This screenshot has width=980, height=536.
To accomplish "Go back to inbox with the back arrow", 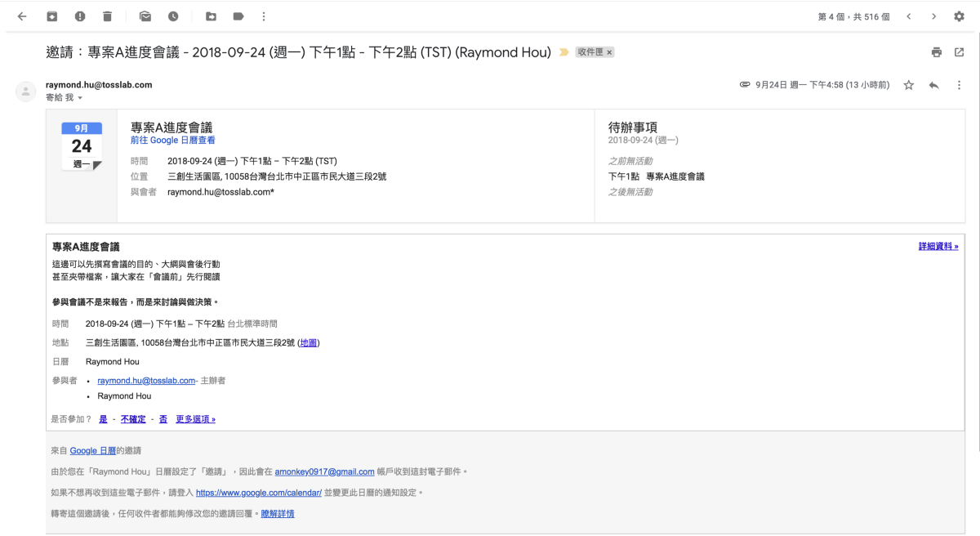I will [22, 16].
